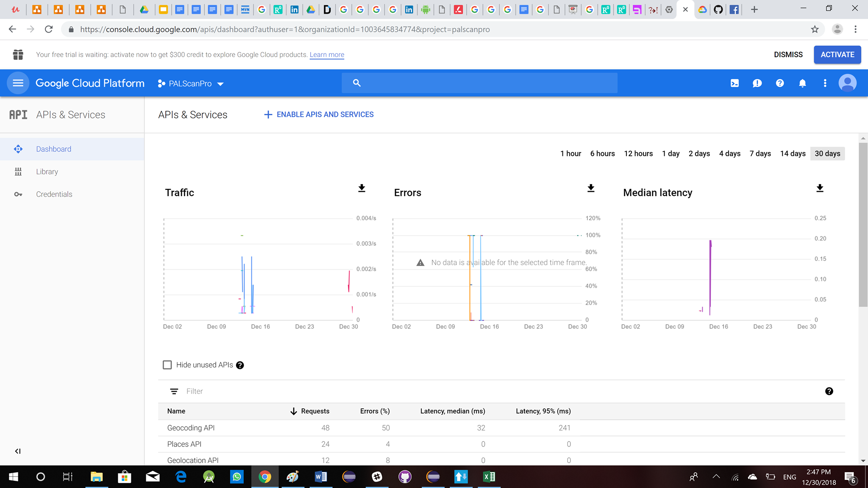Focus the Google Cloud search box
Image resolution: width=868 pixels, height=488 pixels.
tap(479, 83)
